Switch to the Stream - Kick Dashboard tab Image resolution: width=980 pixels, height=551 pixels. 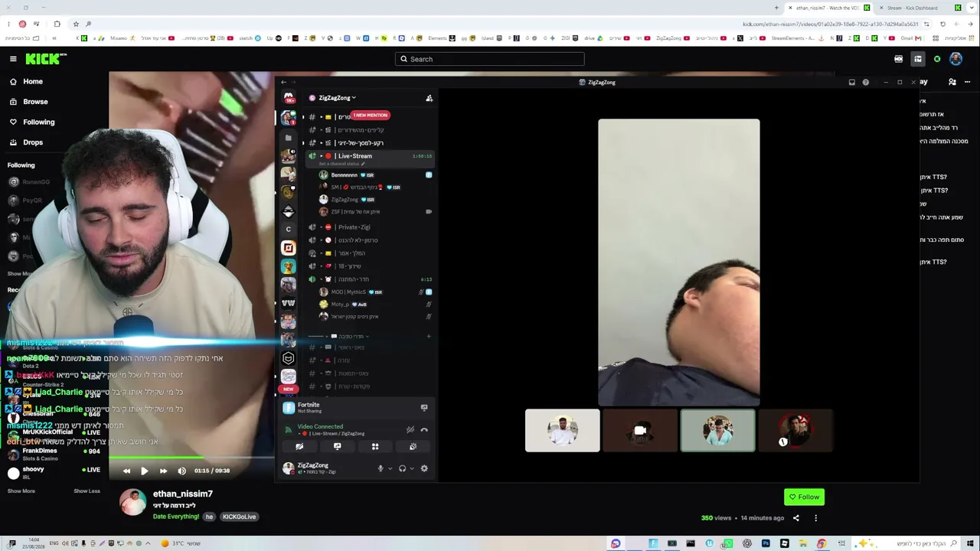[x=919, y=8]
